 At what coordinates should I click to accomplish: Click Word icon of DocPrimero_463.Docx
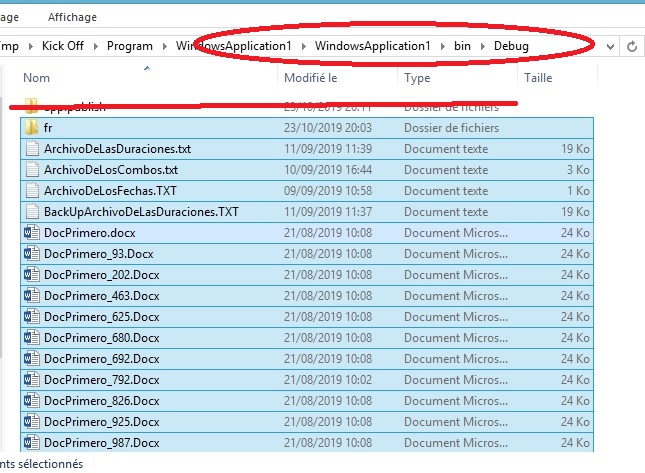[32, 296]
